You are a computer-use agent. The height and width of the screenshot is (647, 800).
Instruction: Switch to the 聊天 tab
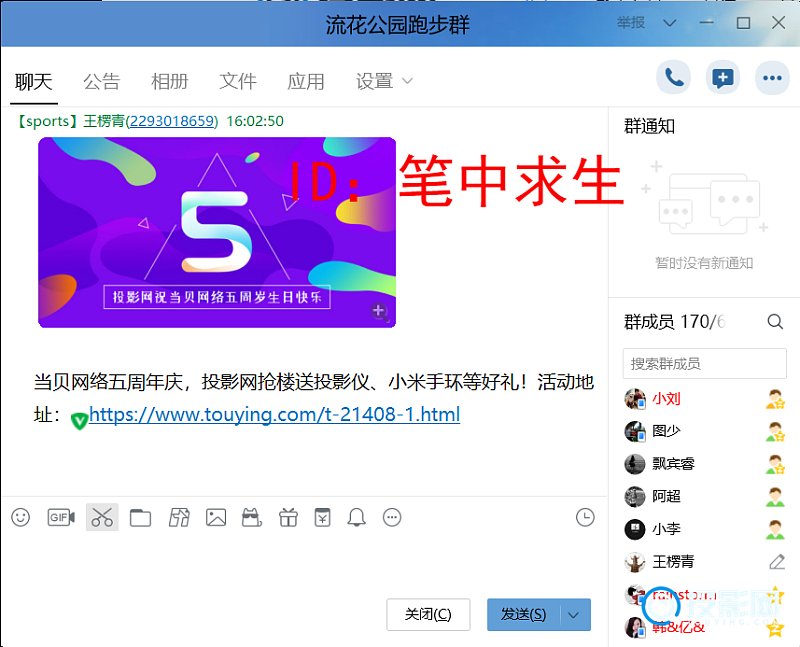(x=34, y=82)
